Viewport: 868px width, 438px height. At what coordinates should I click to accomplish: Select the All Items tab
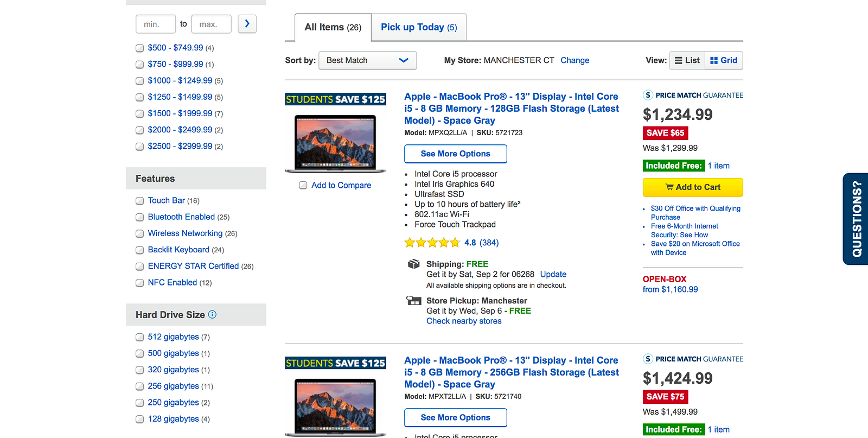click(333, 27)
